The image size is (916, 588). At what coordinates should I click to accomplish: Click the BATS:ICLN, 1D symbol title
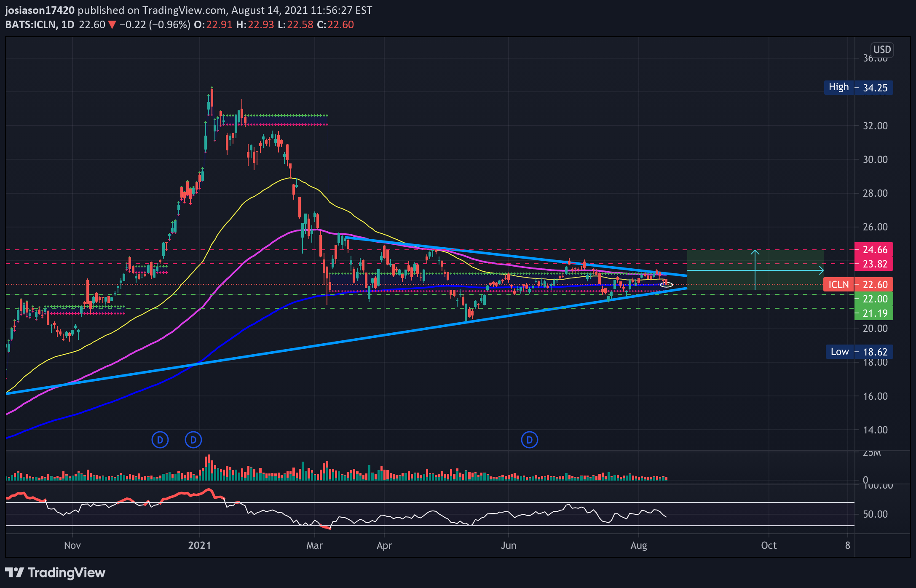point(40,25)
